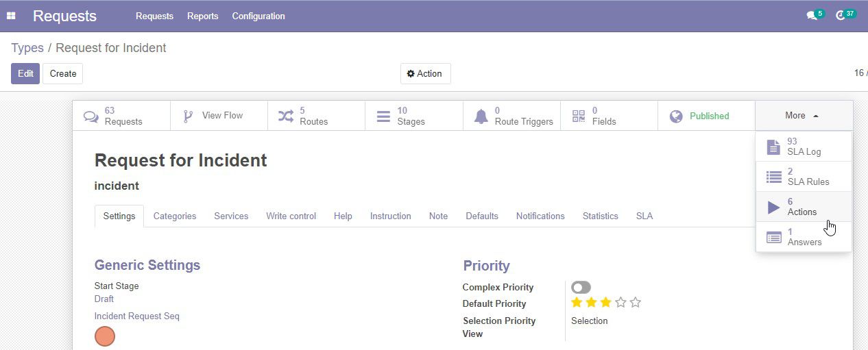Select Actions from the More menu
Viewport: 868px width, 350px height.
(804, 207)
